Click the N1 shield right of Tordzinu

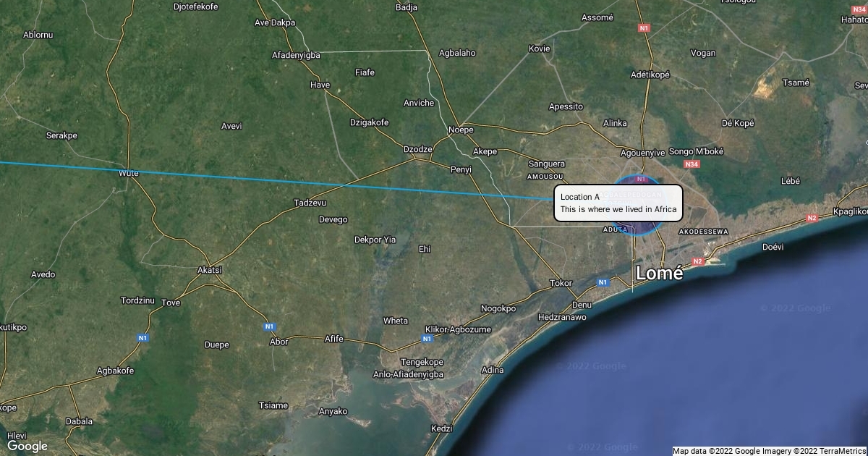click(x=143, y=337)
